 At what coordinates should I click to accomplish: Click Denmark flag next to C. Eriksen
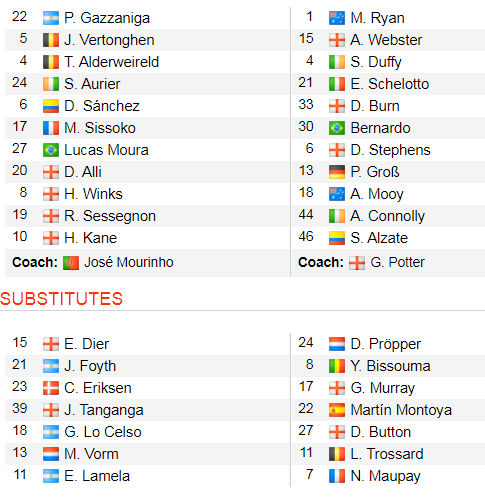[x=51, y=388]
